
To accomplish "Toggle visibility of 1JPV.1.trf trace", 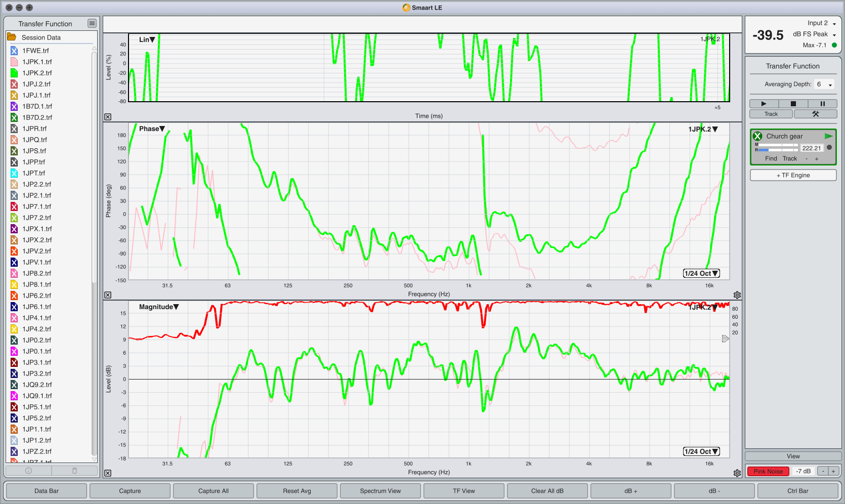I will point(14,262).
